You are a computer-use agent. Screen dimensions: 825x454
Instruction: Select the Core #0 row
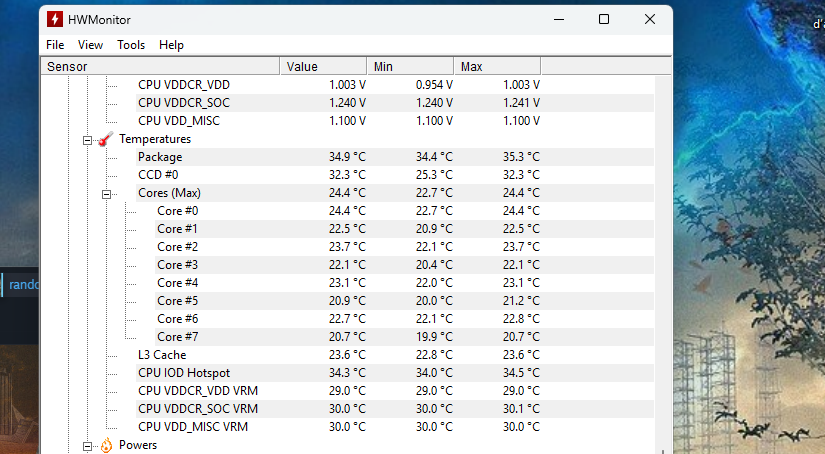pyautogui.click(x=404, y=211)
